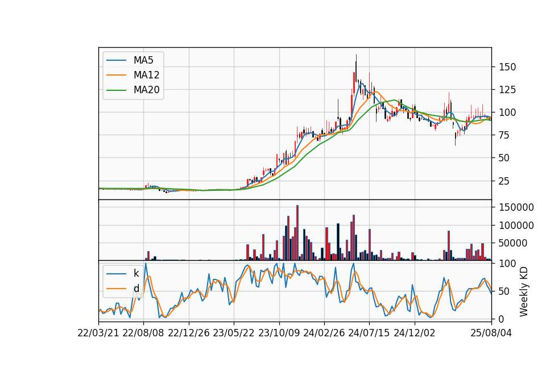This screenshot has height=392, width=546.
Task: Click the 24/12/02 date tick label
Action: pos(415,333)
